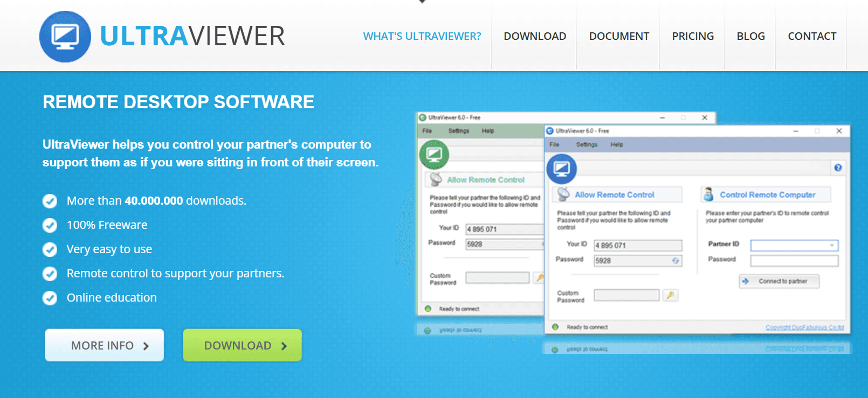Screen dimensions: 868x398
Task: Click key icon in front window
Action: pos(670,295)
